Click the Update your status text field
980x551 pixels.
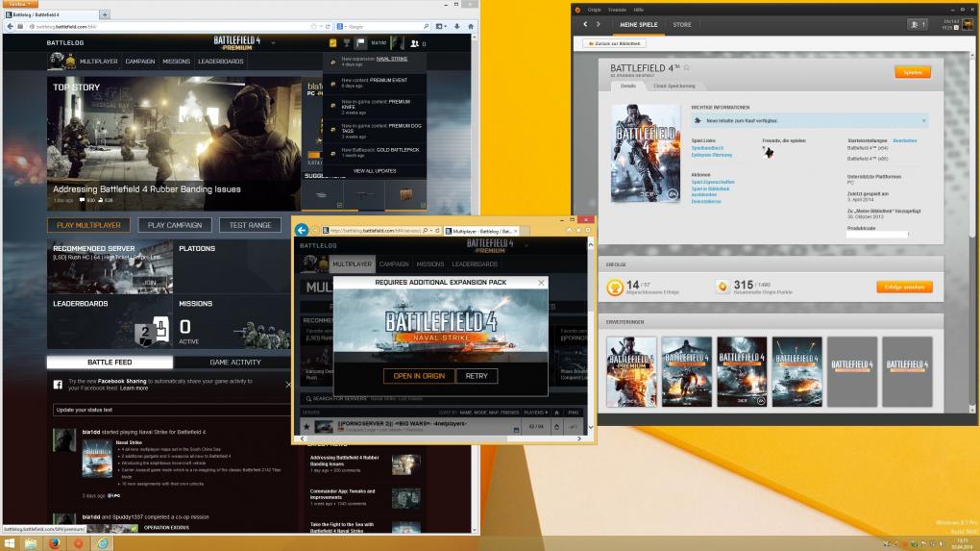(x=171, y=410)
